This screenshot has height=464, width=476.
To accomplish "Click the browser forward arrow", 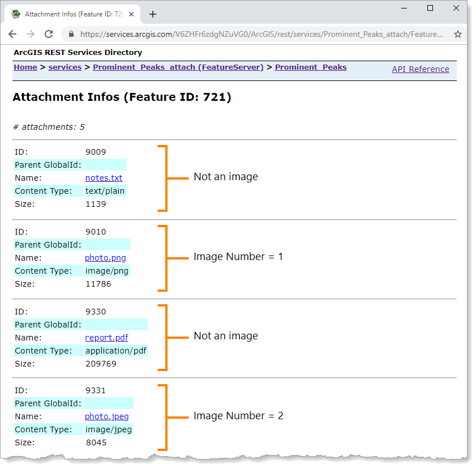I will (x=31, y=34).
